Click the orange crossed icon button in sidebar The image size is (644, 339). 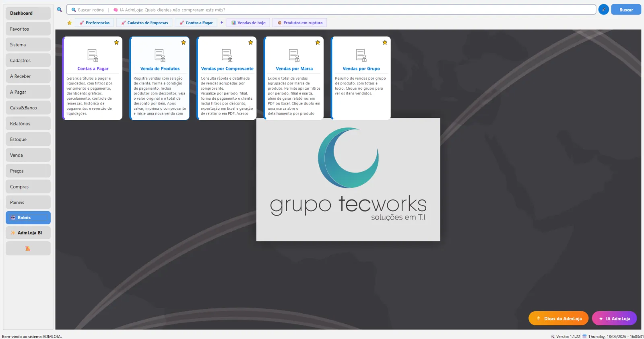28,249
